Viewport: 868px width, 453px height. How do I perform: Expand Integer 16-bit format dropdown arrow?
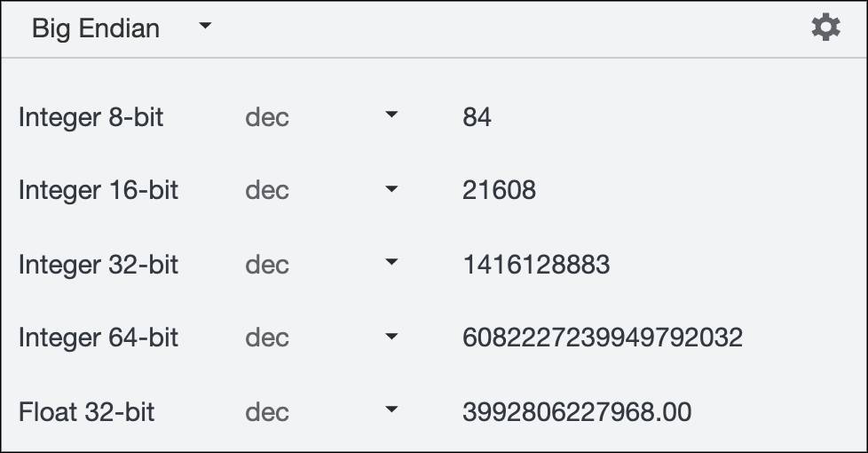click(391, 189)
